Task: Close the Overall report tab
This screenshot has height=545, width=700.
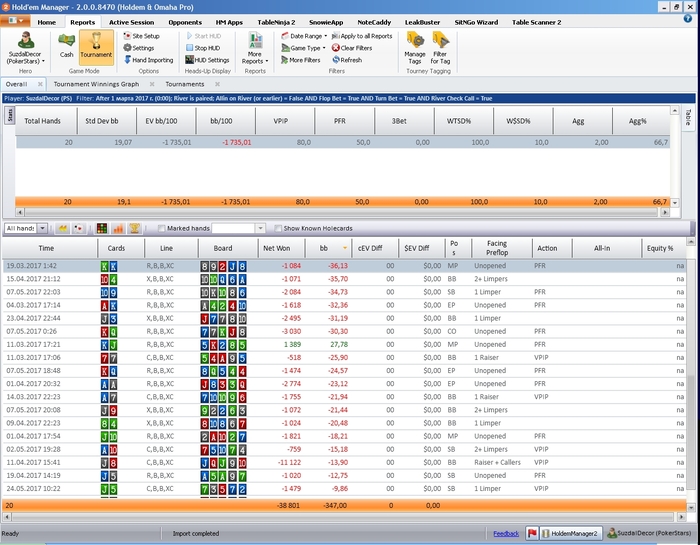Action: [40, 84]
